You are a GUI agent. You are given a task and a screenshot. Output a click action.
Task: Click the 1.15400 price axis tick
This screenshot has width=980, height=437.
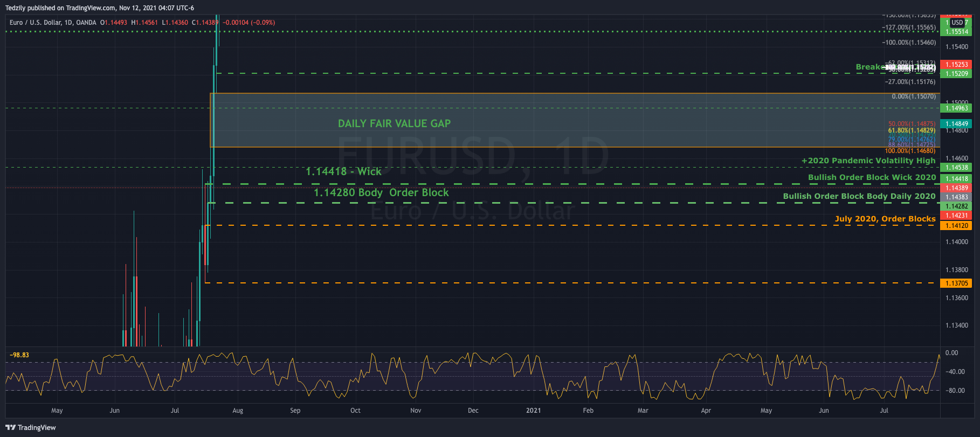click(x=957, y=47)
